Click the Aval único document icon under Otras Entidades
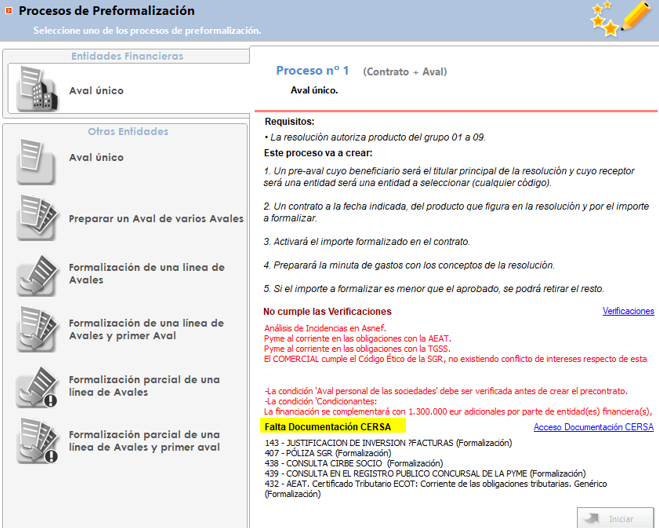659x528 pixels. tap(36, 162)
